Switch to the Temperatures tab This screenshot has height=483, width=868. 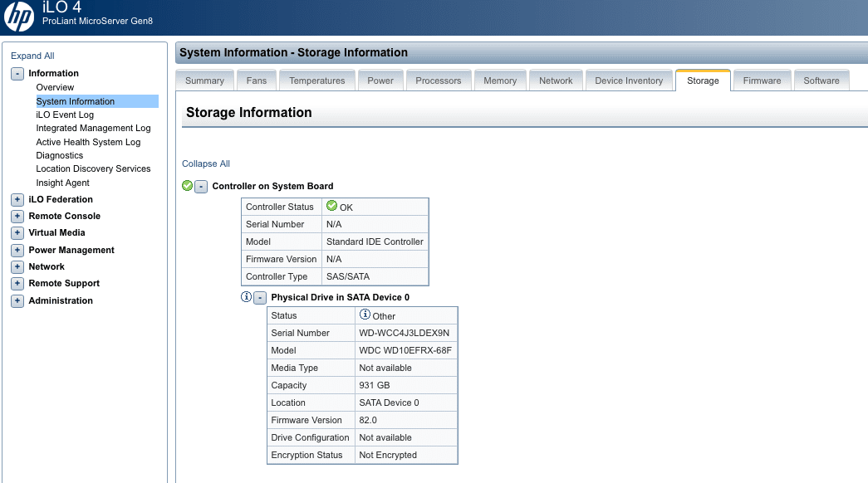[316, 80]
